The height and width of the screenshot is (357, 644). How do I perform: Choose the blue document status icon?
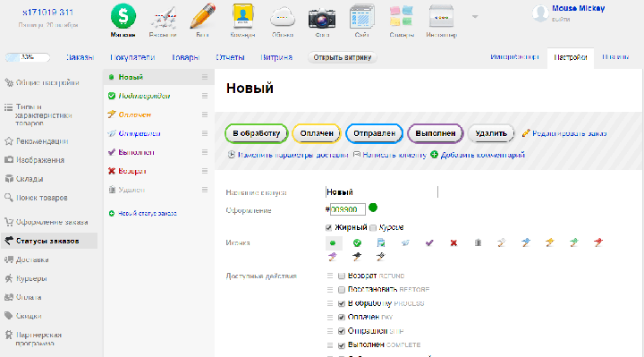pos(381,243)
